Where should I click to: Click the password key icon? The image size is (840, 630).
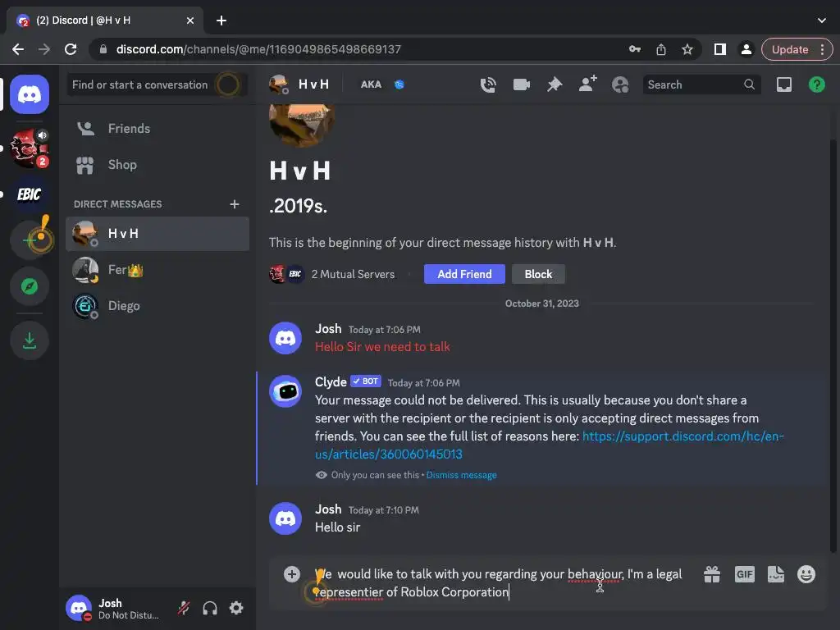(x=634, y=49)
